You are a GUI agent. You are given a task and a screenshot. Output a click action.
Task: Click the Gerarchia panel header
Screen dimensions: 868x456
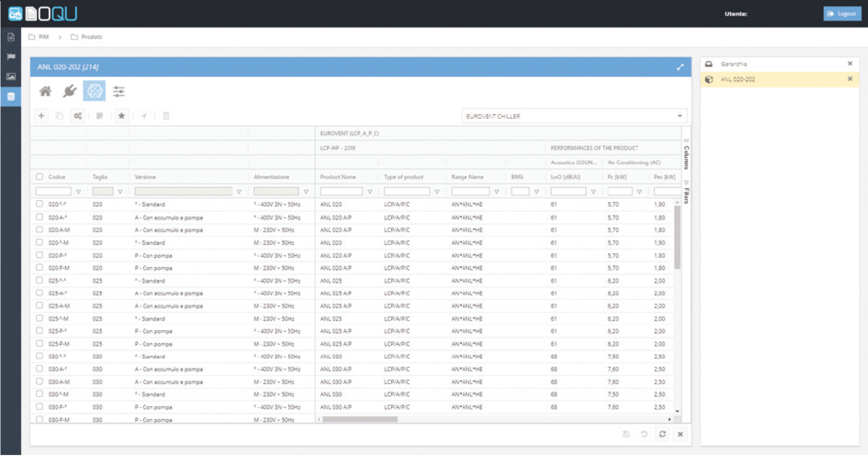pyautogui.click(x=780, y=64)
